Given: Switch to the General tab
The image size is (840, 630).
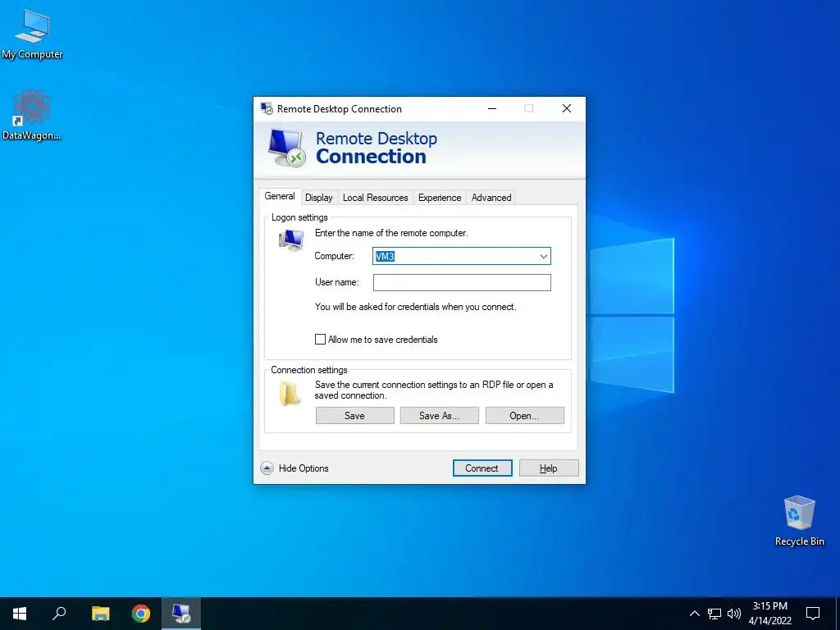Looking at the screenshot, I should (x=280, y=196).
